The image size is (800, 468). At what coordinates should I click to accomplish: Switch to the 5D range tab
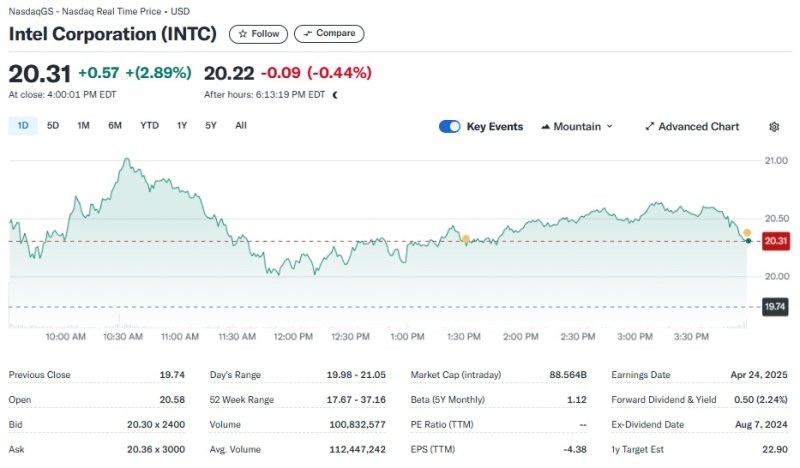pos(53,126)
